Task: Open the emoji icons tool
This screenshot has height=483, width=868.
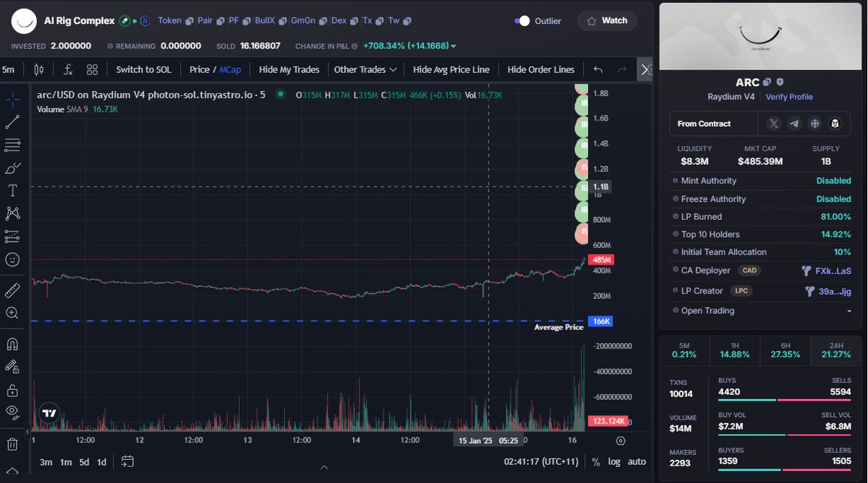Action: pos(12,259)
